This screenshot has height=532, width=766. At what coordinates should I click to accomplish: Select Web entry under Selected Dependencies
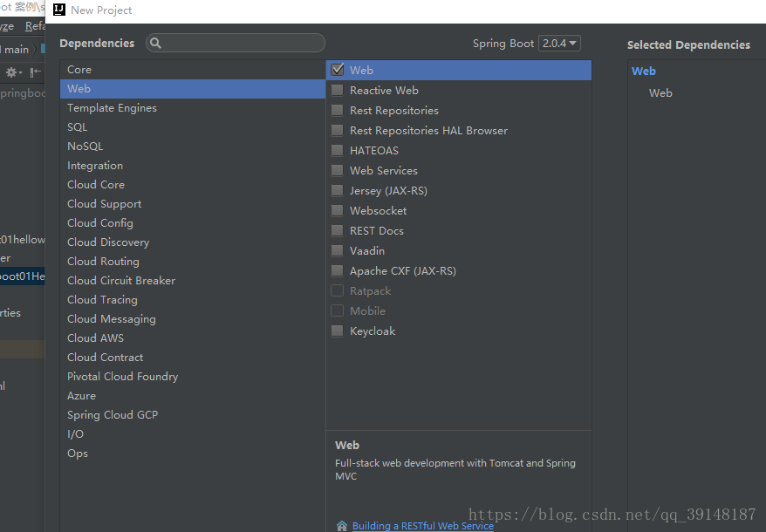pyautogui.click(x=660, y=92)
